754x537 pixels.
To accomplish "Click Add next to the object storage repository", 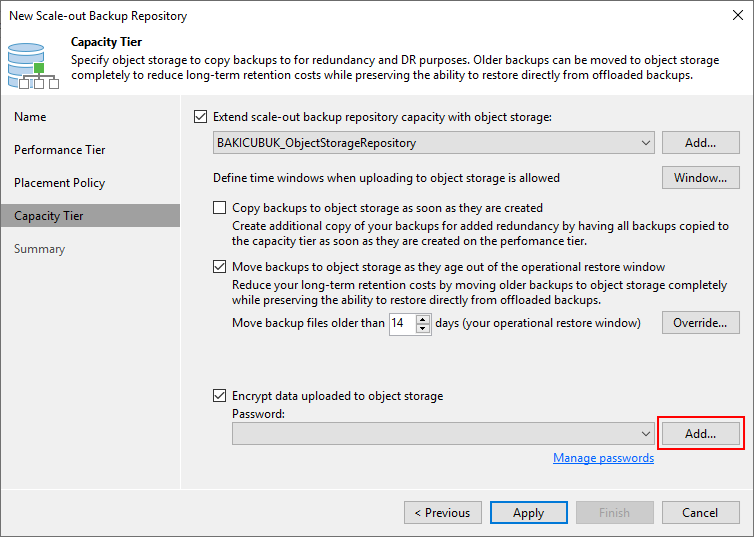I will 701,143.
